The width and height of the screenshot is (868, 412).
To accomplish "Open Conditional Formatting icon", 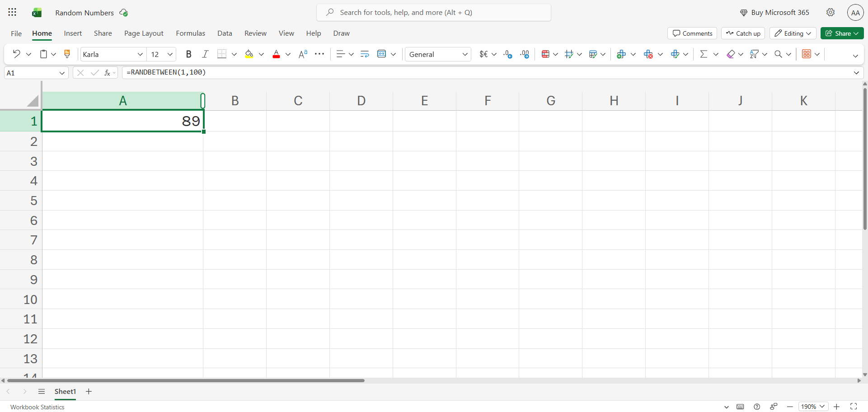I will pos(545,54).
